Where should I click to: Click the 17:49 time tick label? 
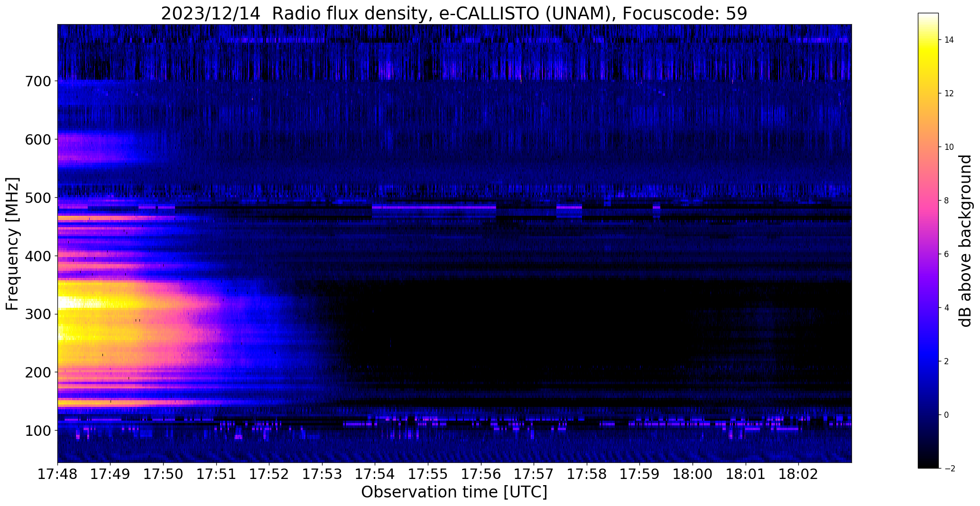[x=111, y=475]
